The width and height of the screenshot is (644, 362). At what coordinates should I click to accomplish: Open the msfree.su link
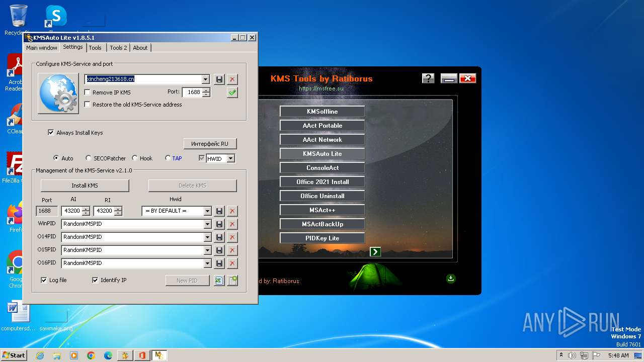pyautogui.click(x=321, y=88)
